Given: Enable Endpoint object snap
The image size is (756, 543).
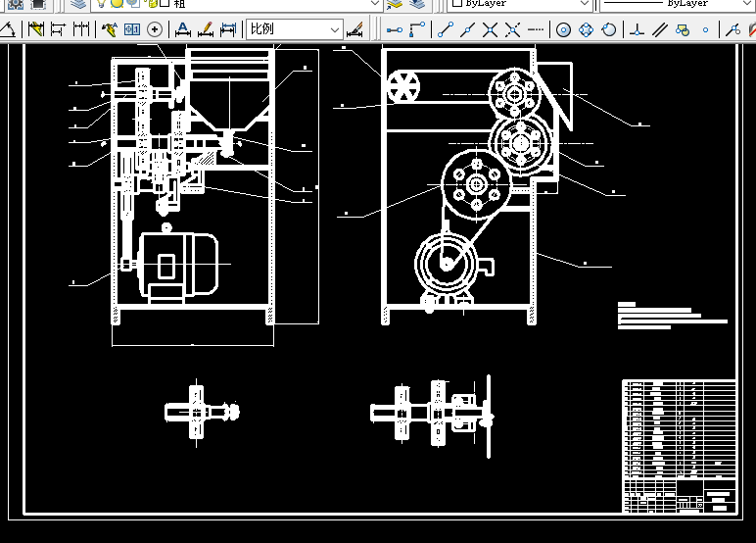Looking at the screenshot, I should click(445, 29).
